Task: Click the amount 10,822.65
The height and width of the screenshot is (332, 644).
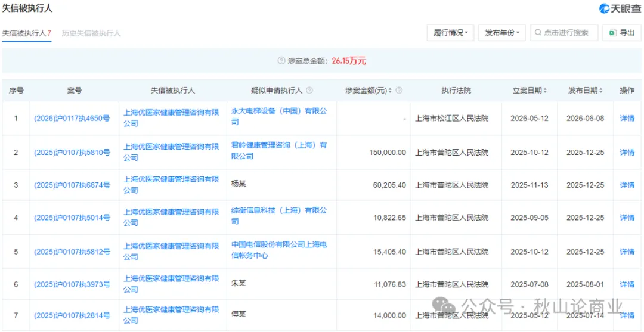Action: [x=389, y=218]
